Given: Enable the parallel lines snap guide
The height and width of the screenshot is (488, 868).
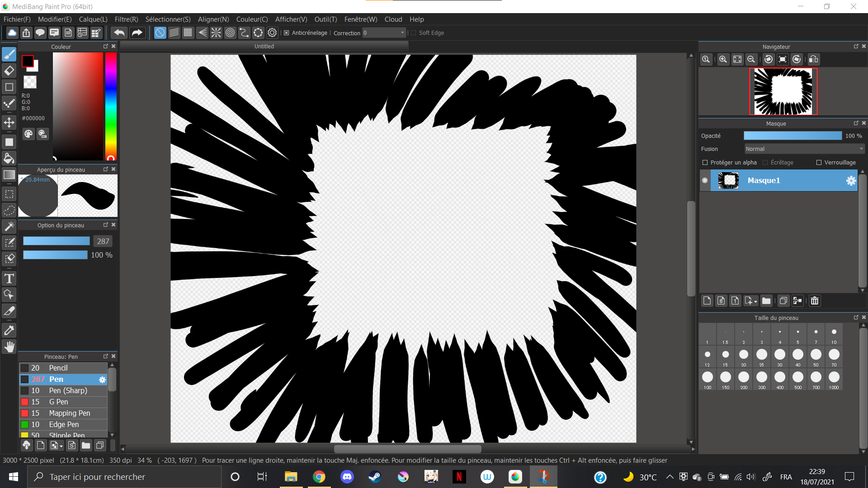Looking at the screenshot, I should tap(174, 33).
